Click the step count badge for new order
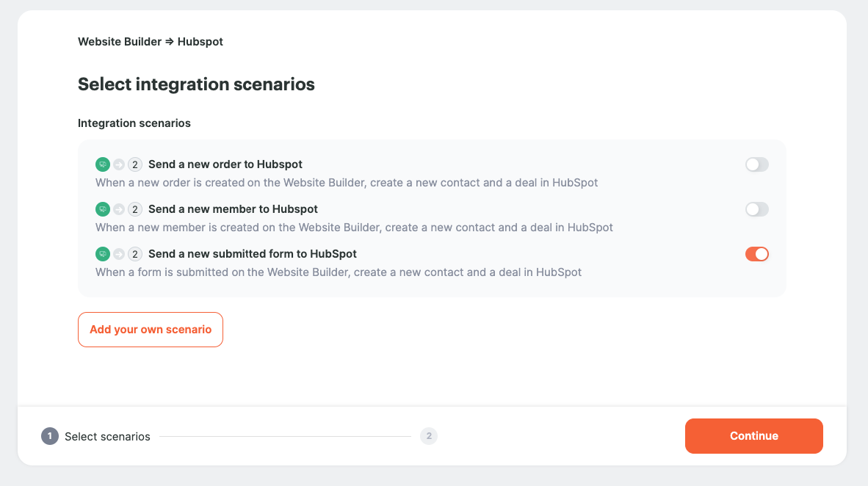Image resolution: width=868 pixels, height=486 pixels. [x=135, y=164]
